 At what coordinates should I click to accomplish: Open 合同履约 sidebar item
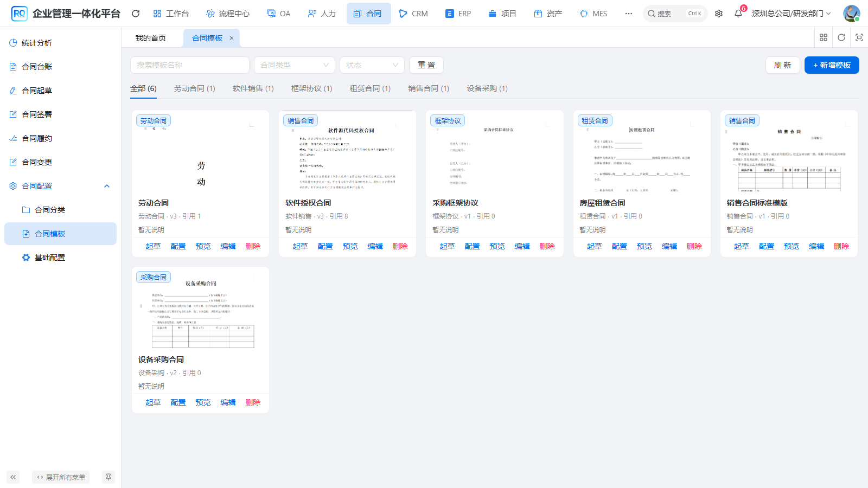click(60, 138)
